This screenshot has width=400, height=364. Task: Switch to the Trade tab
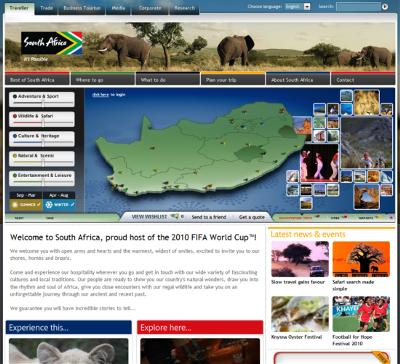click(x=47, y=8)
